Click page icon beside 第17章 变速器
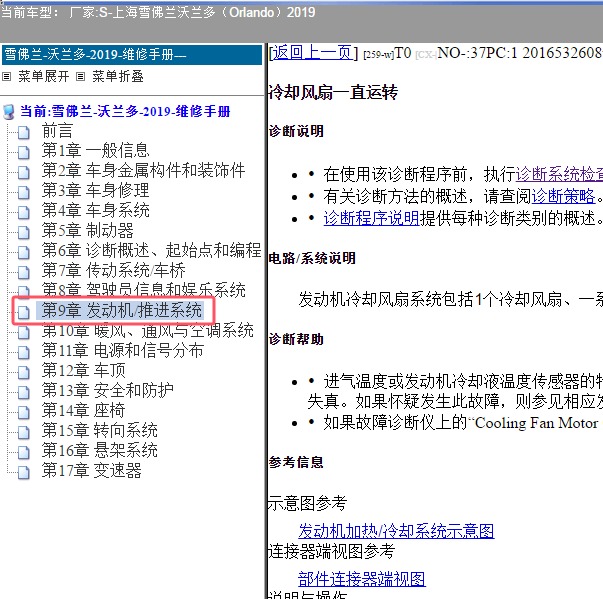 [24, 472]
